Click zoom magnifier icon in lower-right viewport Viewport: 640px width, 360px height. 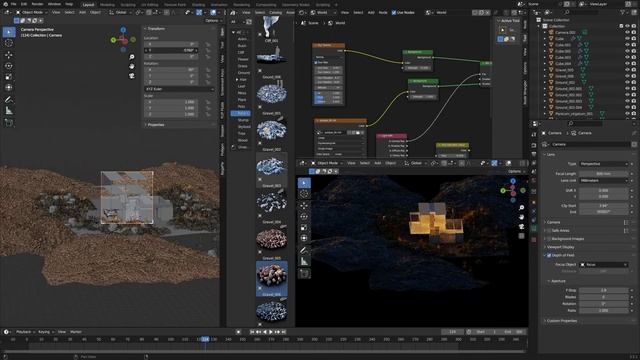[x=521, y=208]
